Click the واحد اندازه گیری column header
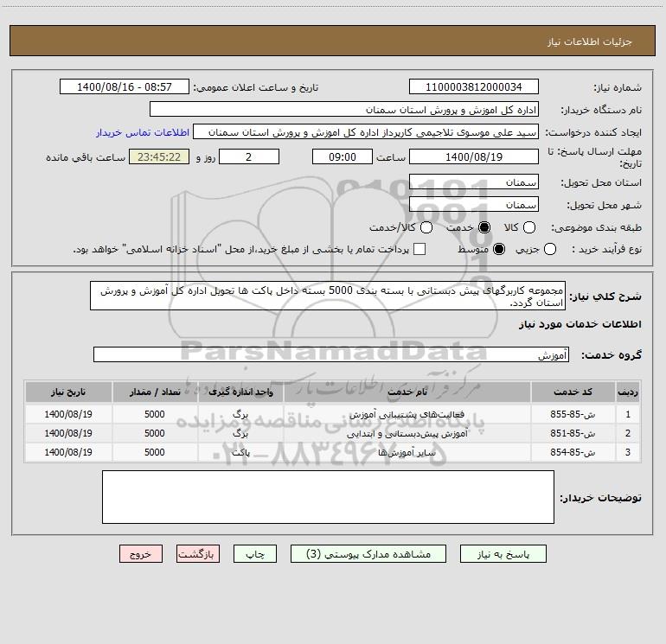Viewport: 666px width, 644px height. [240, 392]
